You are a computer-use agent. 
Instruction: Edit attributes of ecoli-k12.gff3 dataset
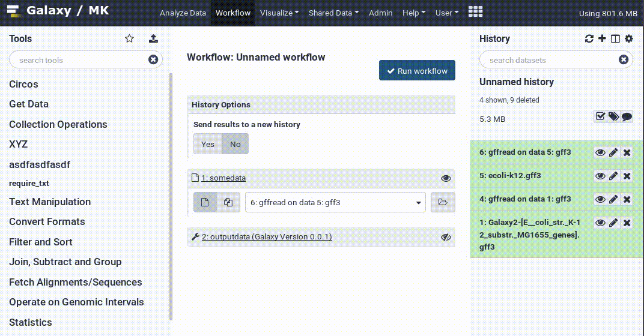click(613, 176)
